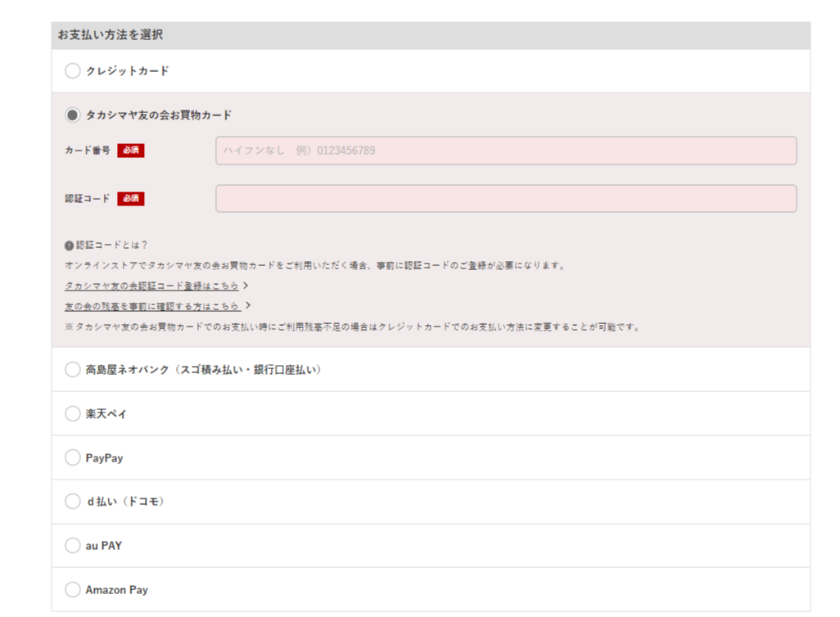Select the 楽天ペイ radio button
Screen dimensions: 840x617
coord(72,413)
